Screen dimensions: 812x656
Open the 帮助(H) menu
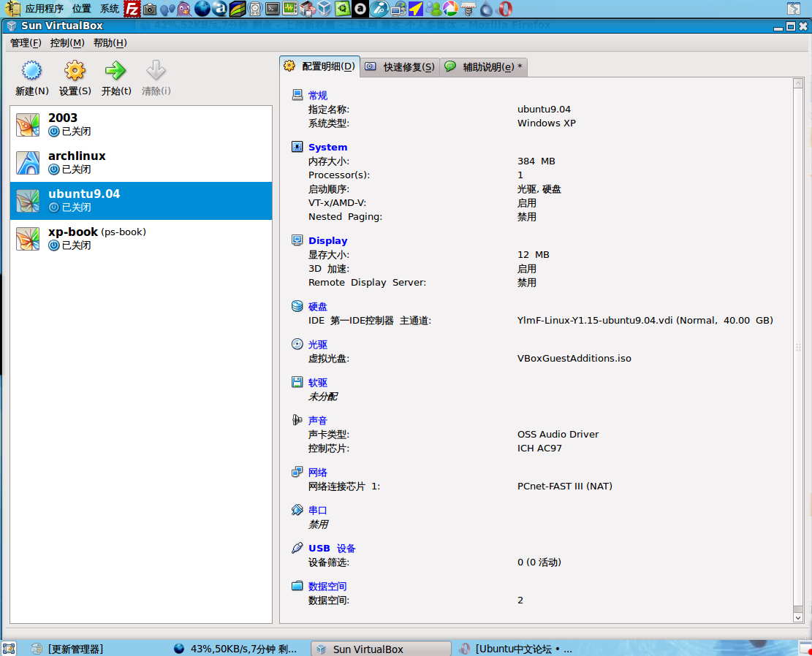click(x=110, y=43)
